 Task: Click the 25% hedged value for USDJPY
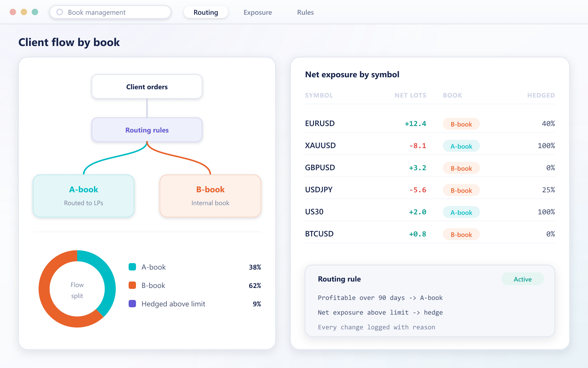(x=548, y=190)
